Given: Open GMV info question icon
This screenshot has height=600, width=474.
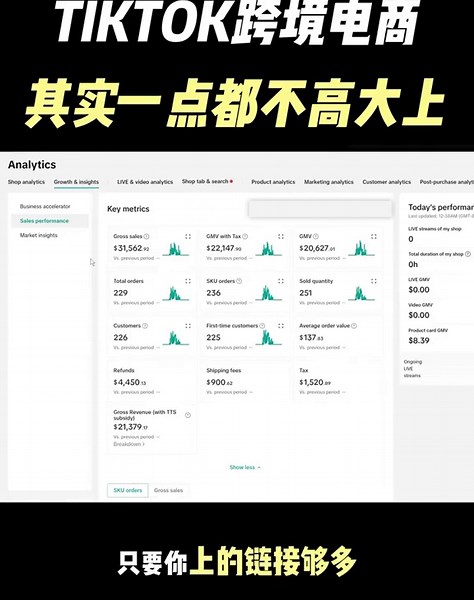Looking at the screenshot, I should pyautogui.click(x=316, y=236).
